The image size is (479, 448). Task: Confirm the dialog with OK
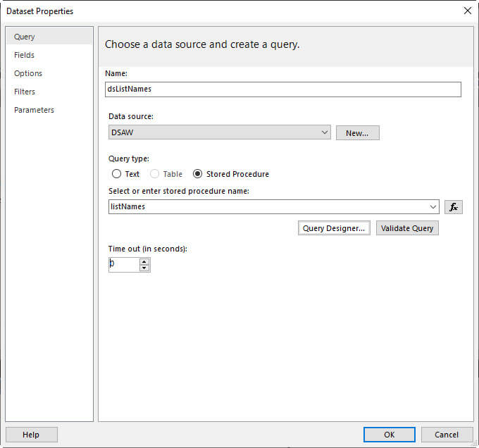tap(390, 435)
